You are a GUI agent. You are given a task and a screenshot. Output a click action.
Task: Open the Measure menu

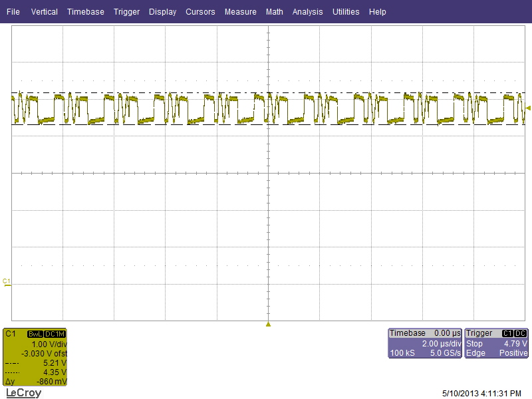[241, 12]
